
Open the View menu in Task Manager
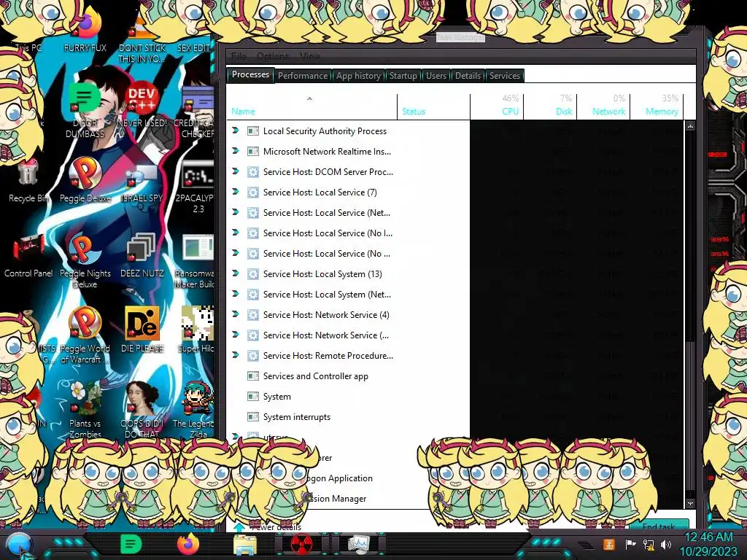click(x=310, y=56)
